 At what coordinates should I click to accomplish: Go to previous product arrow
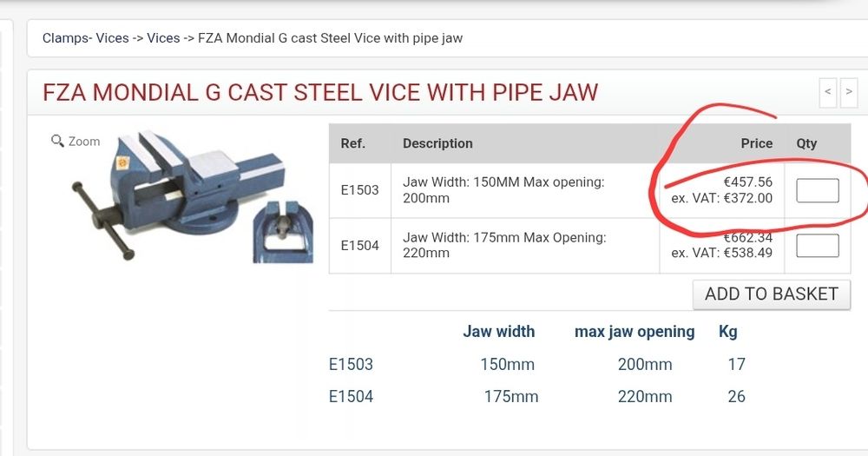pyautogui.click(x=827, y=92)
